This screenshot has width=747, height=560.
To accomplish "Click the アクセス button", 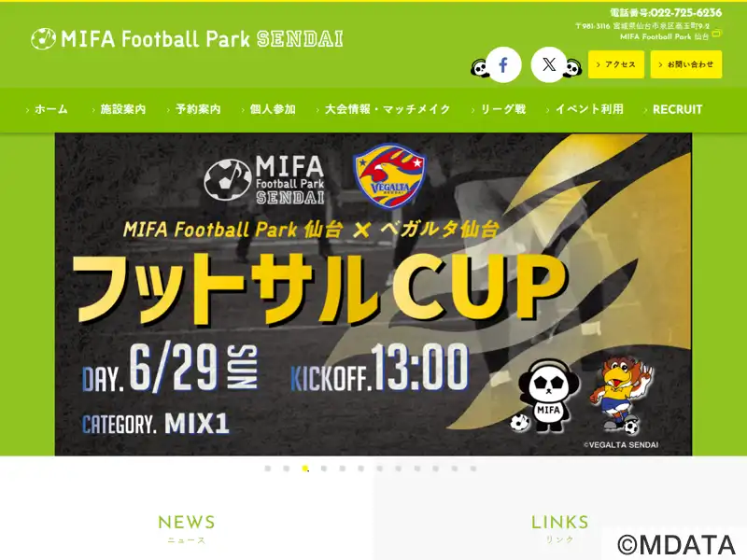I will pos(616,64).
